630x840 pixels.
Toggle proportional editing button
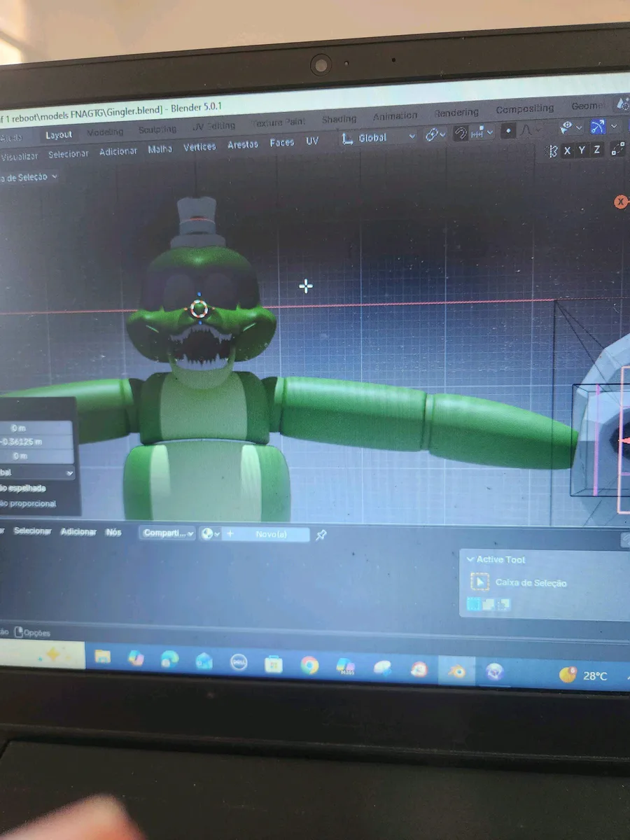509,130
